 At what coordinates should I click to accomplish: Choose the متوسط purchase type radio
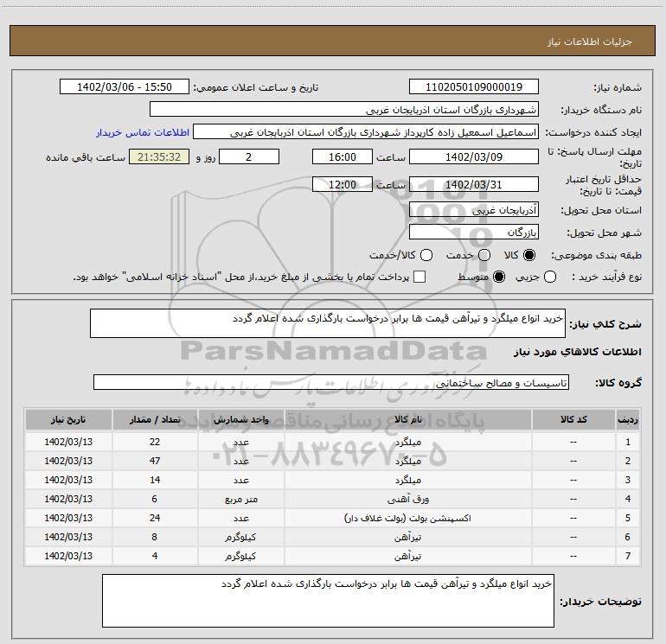pos(499,277)
